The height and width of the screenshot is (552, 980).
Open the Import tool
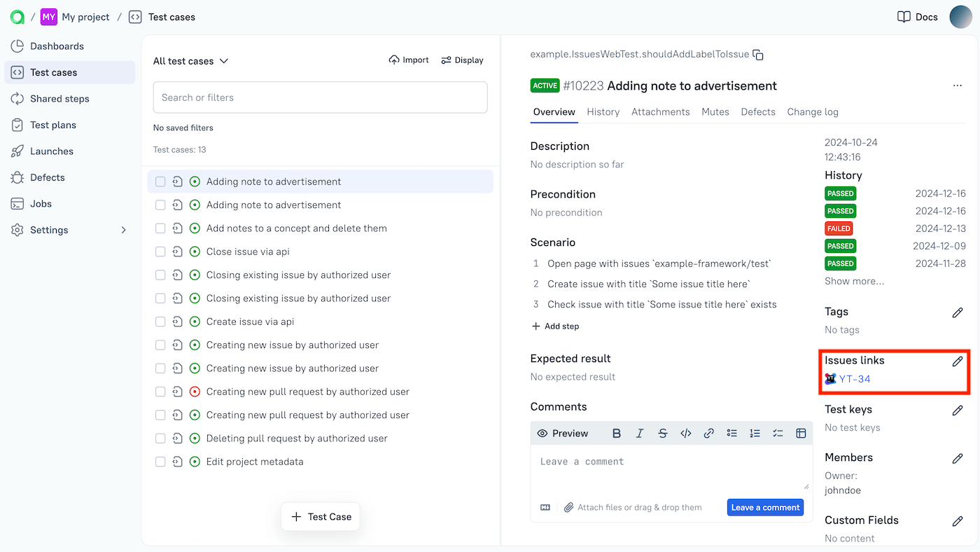tap(408, 60)
